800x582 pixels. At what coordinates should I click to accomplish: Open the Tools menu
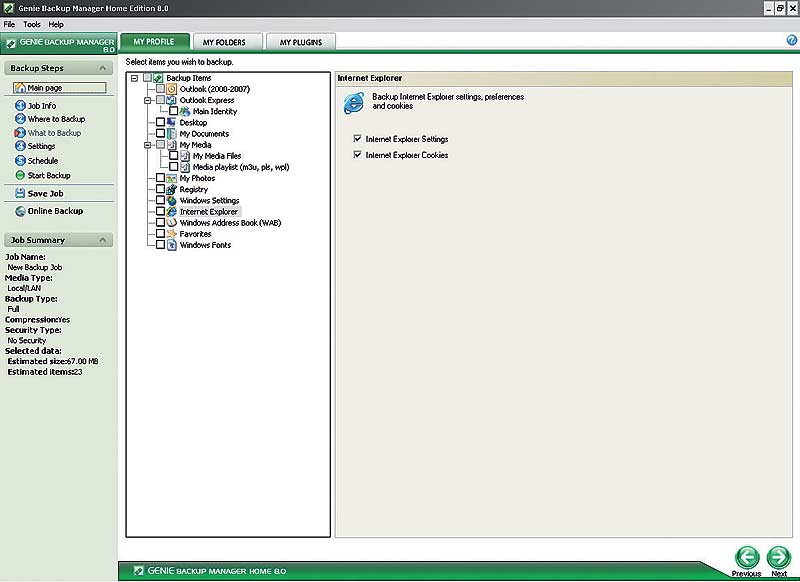click(x=32, y=24)
